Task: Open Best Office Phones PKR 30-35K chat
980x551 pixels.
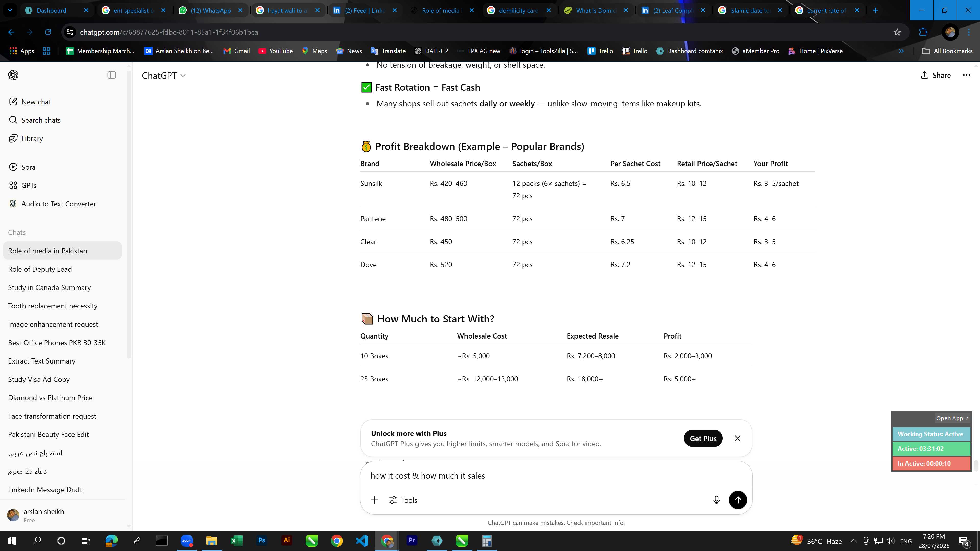Action: pos(63,342)
